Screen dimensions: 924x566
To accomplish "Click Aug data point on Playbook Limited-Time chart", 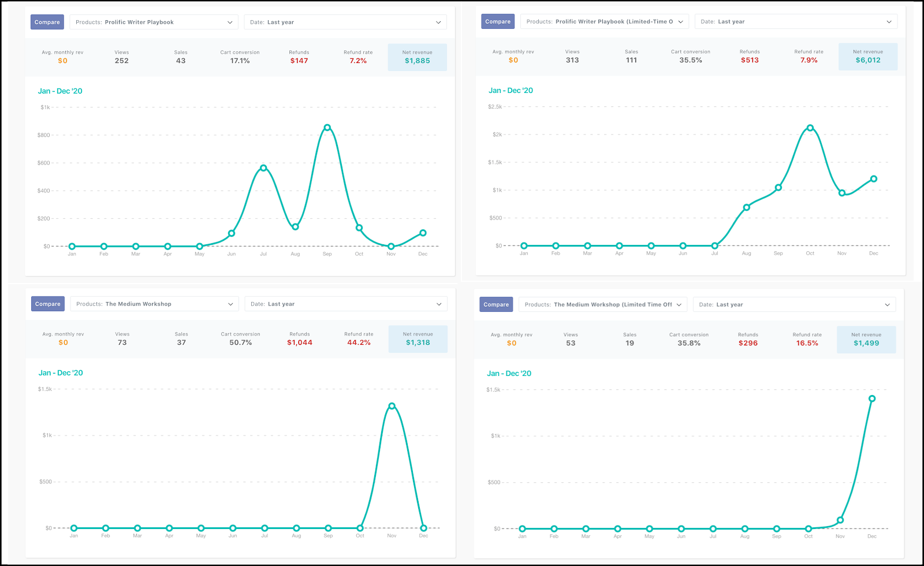I will point(747,207).
